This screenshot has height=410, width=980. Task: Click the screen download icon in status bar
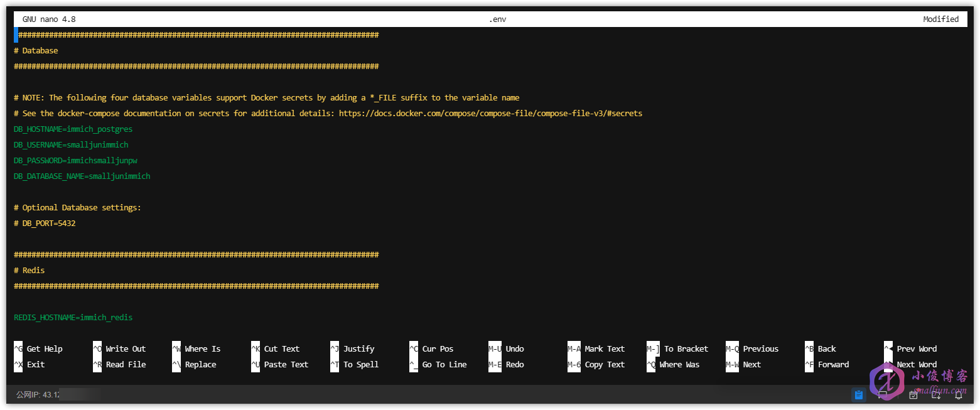click(x=936, y=396)
